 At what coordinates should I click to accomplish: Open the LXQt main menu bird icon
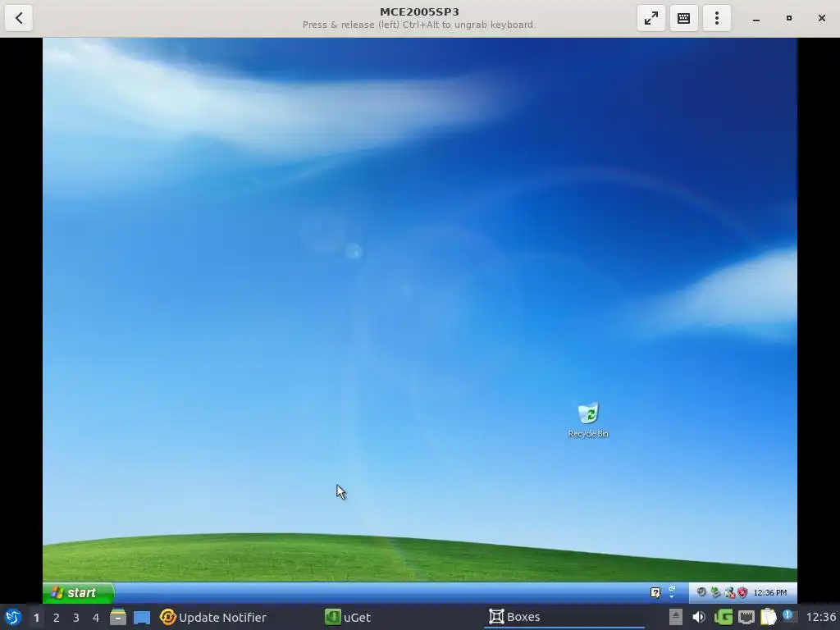(13, 617)
